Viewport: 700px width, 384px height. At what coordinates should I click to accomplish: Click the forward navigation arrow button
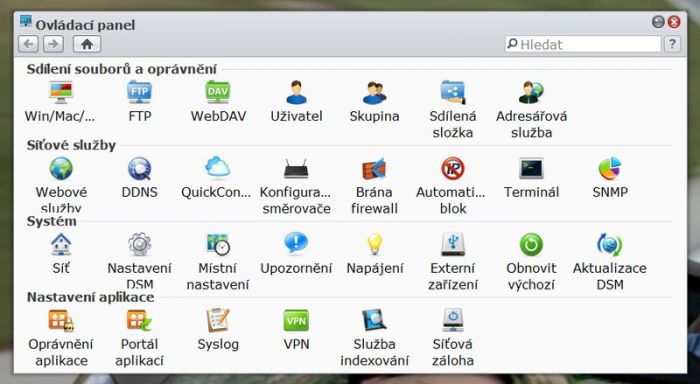(x=54, y=44)
